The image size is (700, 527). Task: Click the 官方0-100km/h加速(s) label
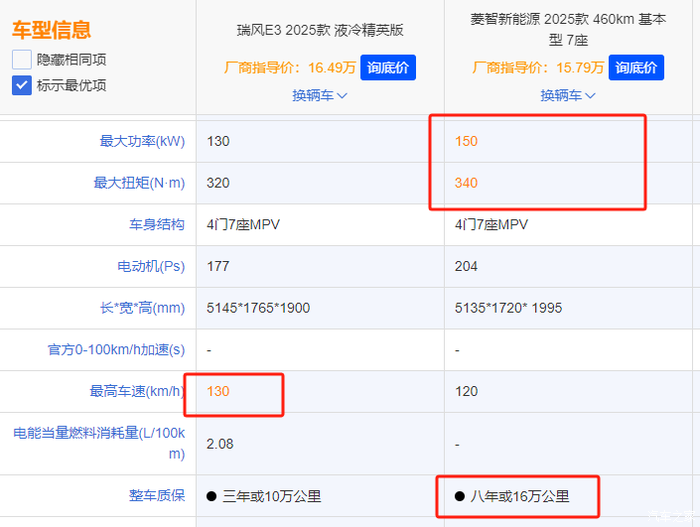[x=116, y=349]
